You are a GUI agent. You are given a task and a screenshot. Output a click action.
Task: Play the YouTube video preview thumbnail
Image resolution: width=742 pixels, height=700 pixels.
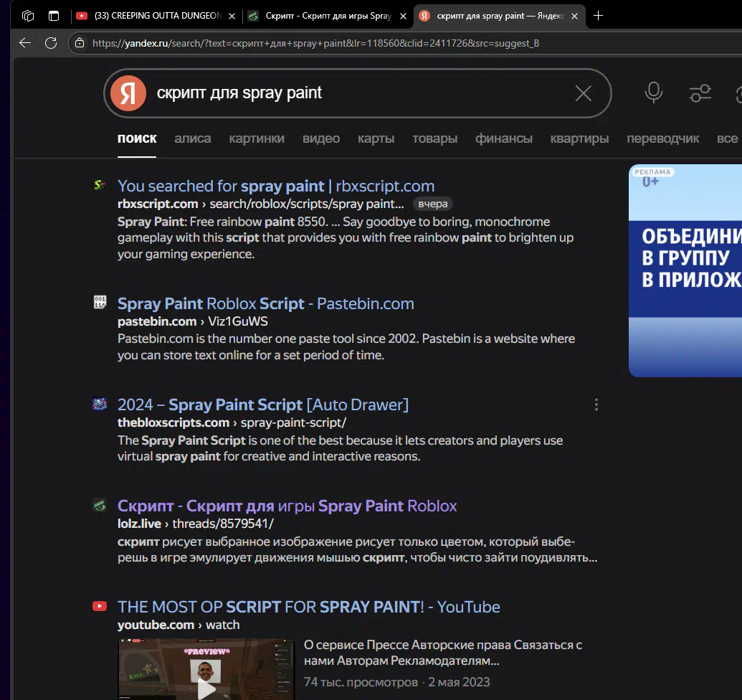point(206,668)
